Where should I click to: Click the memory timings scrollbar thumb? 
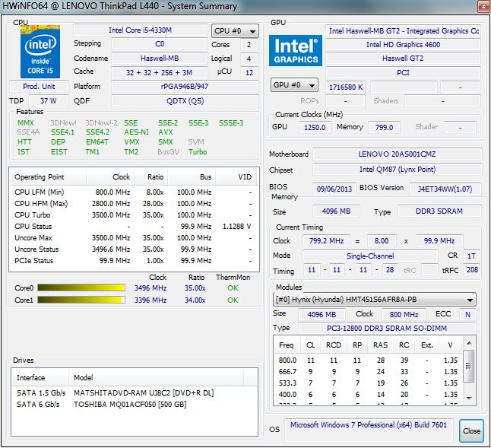[469, 366]
